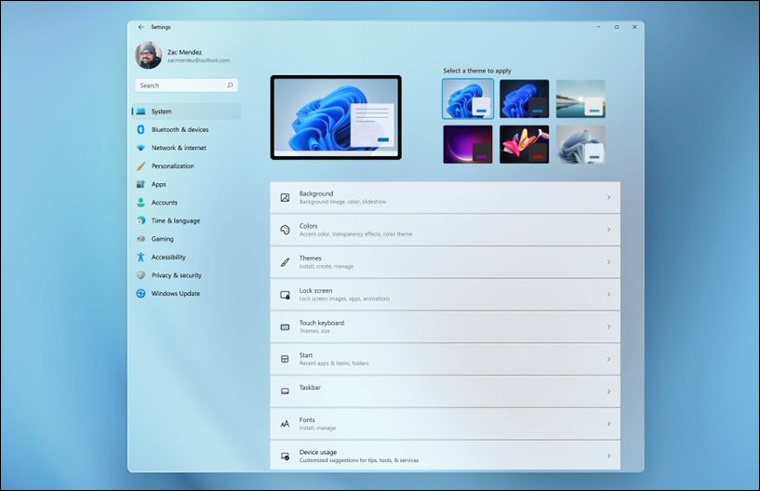
Task: Open System in the sidebar
Action: point(186,111)
